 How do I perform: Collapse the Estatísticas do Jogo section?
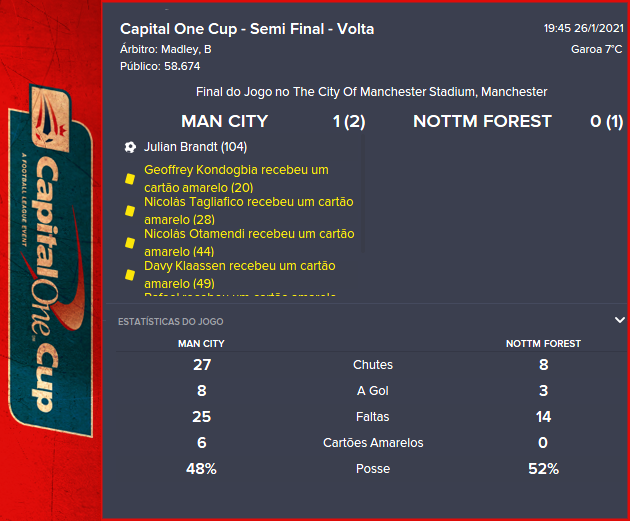click(619, 320)
